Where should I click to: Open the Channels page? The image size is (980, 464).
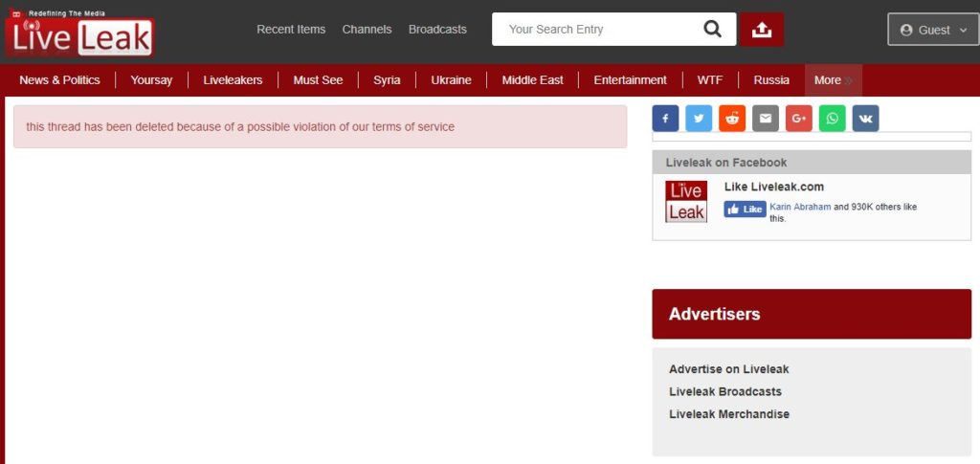point(367,30)
